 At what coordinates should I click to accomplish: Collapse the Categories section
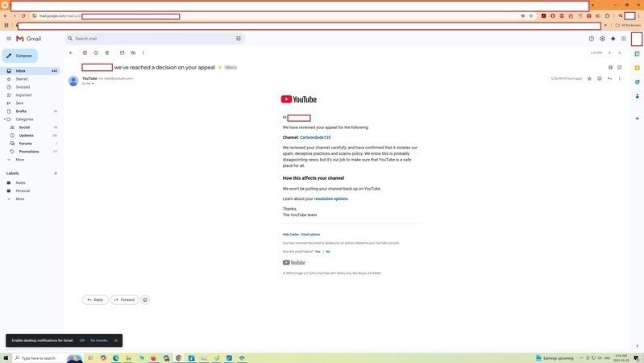[x=5, y=119]
